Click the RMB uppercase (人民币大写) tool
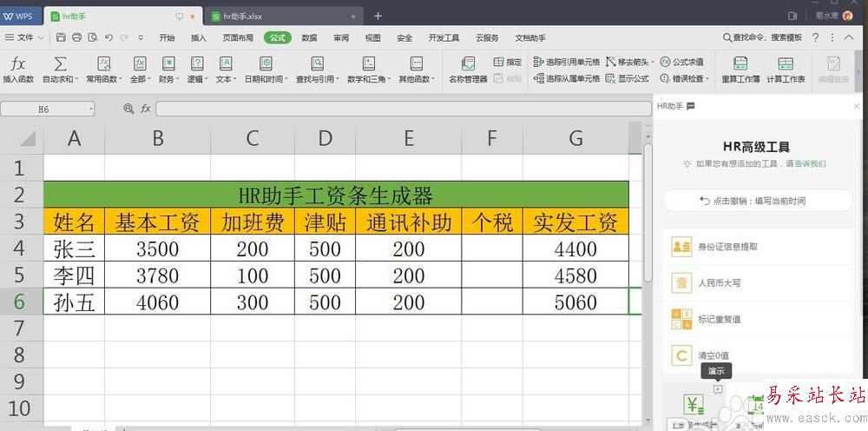868x431 pixels. (x=758, y=283)
